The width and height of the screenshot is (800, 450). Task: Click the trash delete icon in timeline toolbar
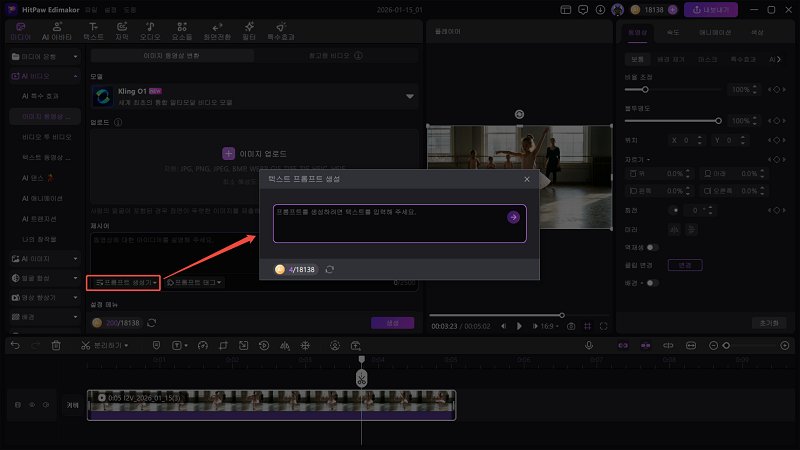(56, 345)
